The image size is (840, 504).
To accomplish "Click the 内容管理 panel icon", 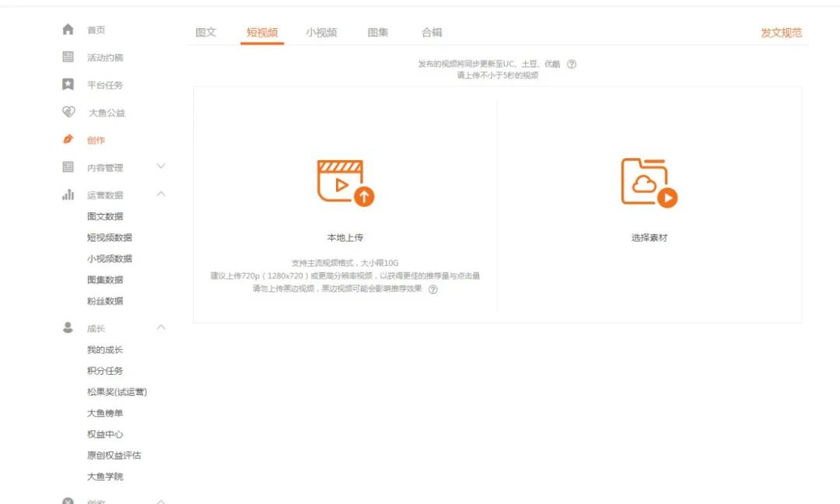I will (x=68, y=166).
